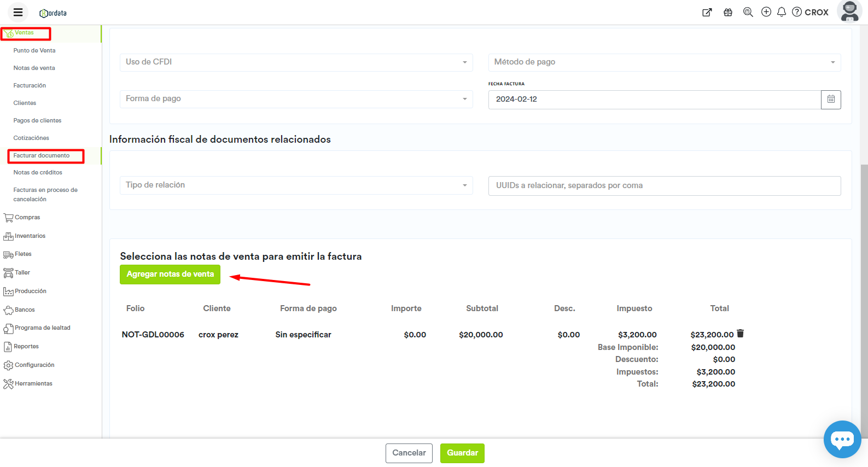The height and width of the screenshot is (467, 868).
Task: Go to Punto de Venta menu item
Action: pos(34,50)
